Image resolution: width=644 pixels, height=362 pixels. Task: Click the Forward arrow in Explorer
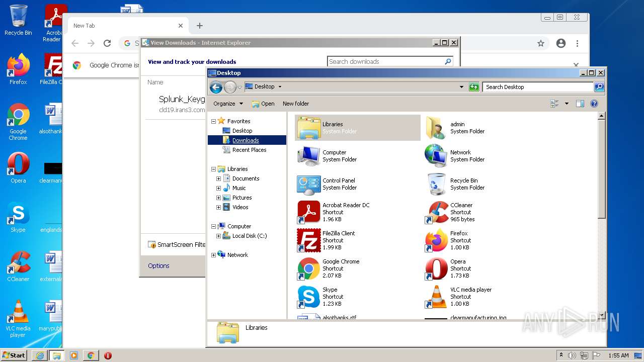click(x=230, y=87)
